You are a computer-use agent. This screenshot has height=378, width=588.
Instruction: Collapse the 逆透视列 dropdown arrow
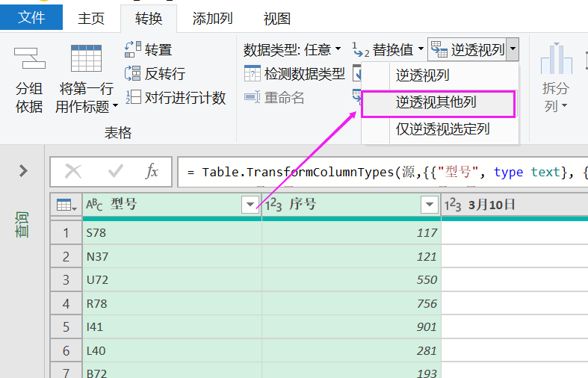(x=513, y=49)
